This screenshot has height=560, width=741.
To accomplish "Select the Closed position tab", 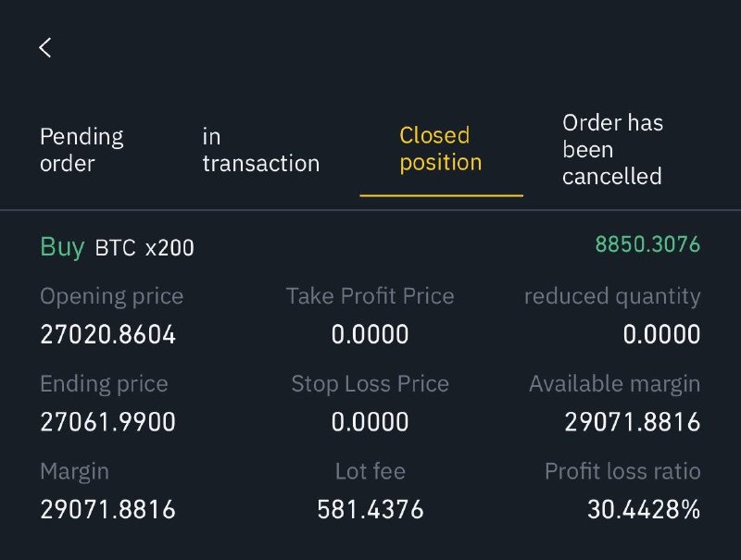I will pos(441,149).
